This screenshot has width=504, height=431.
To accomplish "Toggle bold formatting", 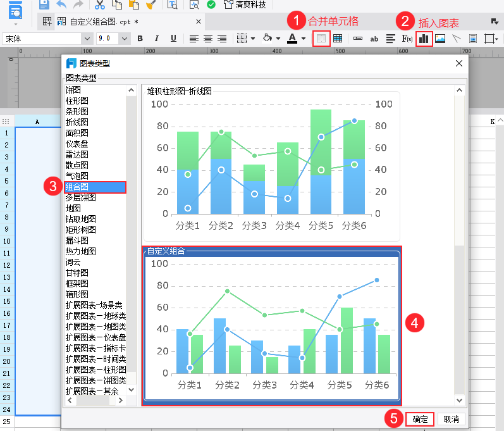I will [x=140, y=39].
